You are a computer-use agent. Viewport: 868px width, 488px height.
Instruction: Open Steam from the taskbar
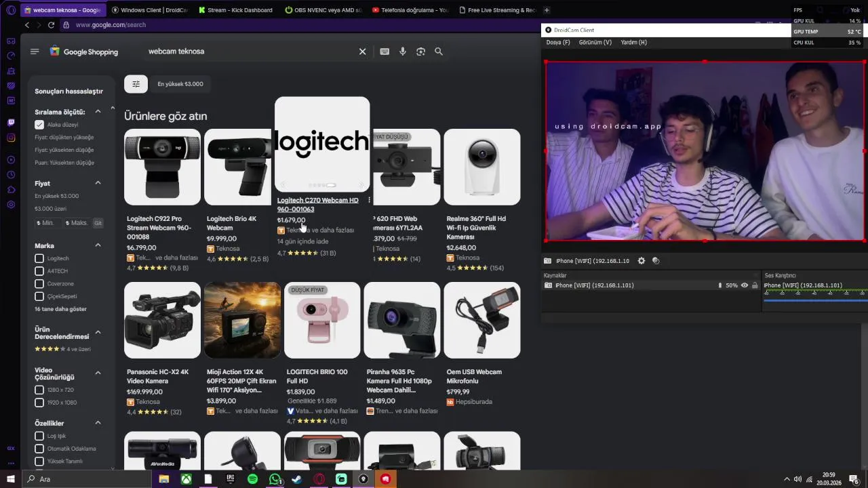[x=297, y=479]
